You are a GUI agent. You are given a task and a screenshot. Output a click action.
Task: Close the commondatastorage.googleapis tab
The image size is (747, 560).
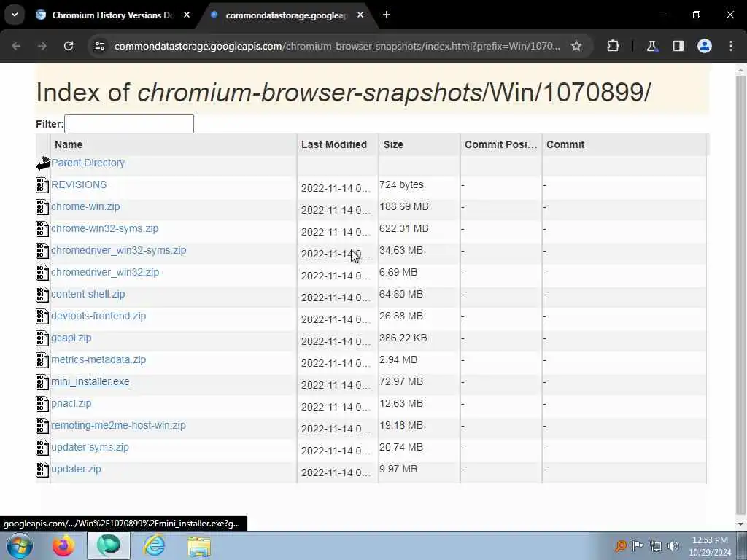pyautogui.click(x=360, y=15)
